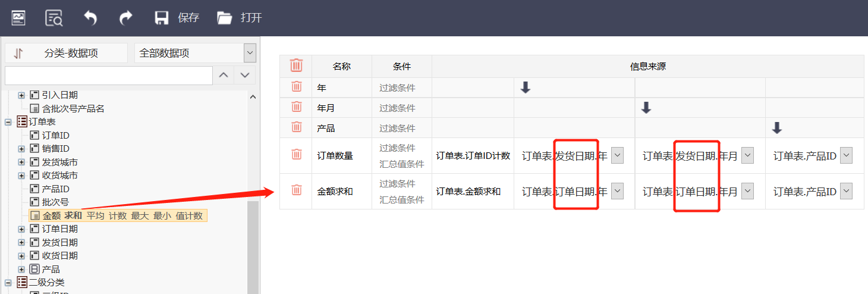Collapse the 订单表 tree node

(x=8, y=121)
